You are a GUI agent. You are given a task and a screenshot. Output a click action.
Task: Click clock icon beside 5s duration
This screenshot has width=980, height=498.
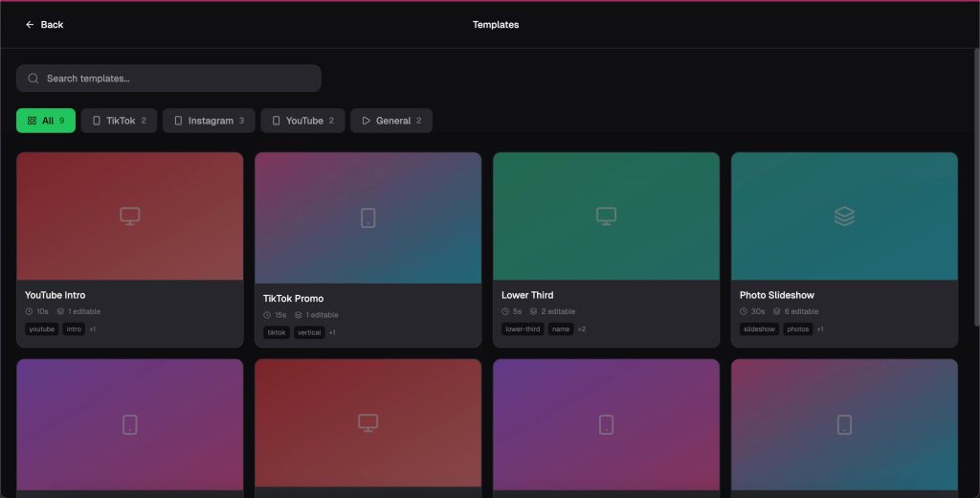click(x=505, y=311)
